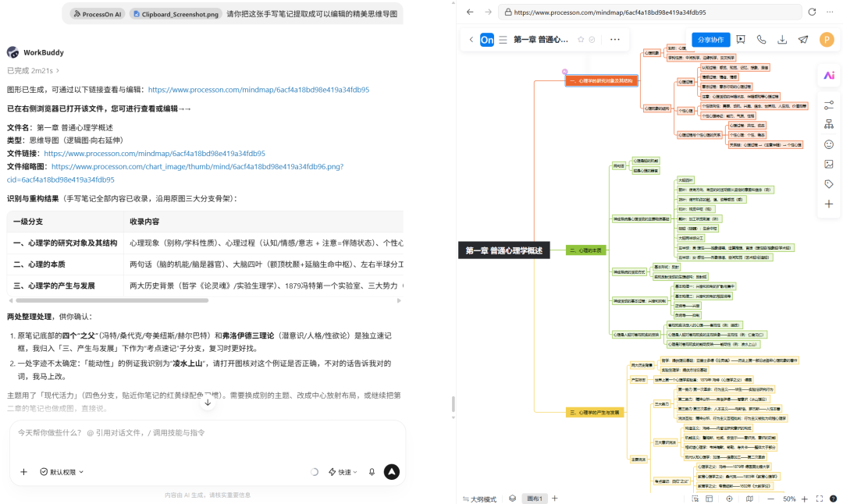
Task: Select the 第一章 普通心理学概述 root node
Action: pos(503,250)
